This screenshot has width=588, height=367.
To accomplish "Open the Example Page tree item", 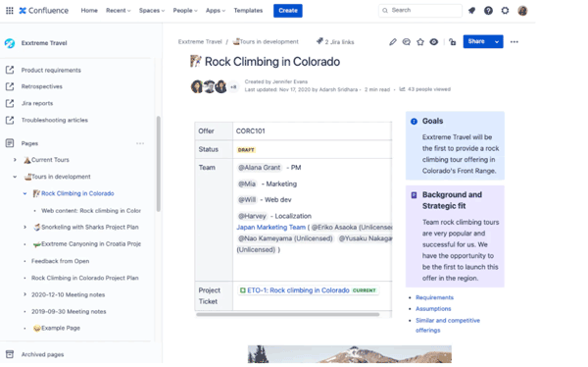I will coord(57,328).
